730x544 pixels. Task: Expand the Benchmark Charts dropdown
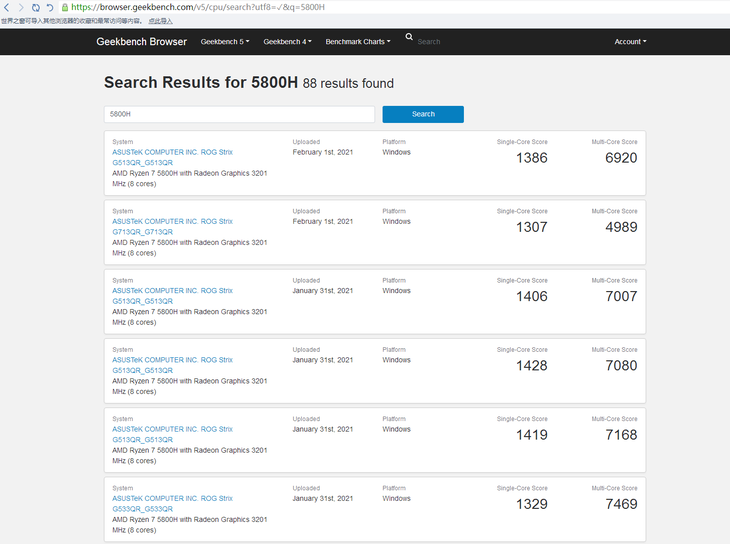358,42
